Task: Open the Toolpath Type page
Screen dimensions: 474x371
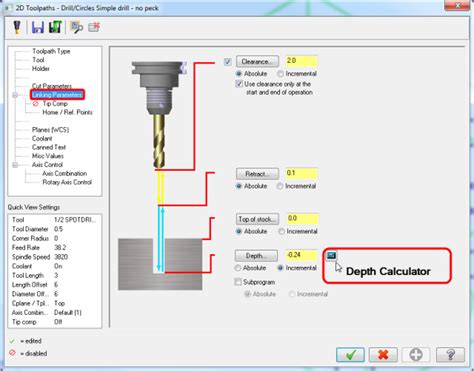Action: [51, 51]
